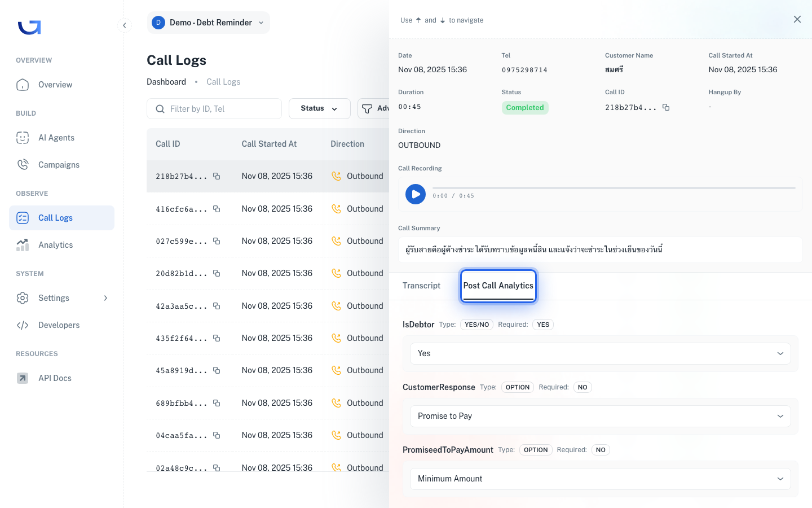This screenshot has width=812, height=508.
Task: Copy the Call ID 45a8919d
Action: click(x=217, y=370)
